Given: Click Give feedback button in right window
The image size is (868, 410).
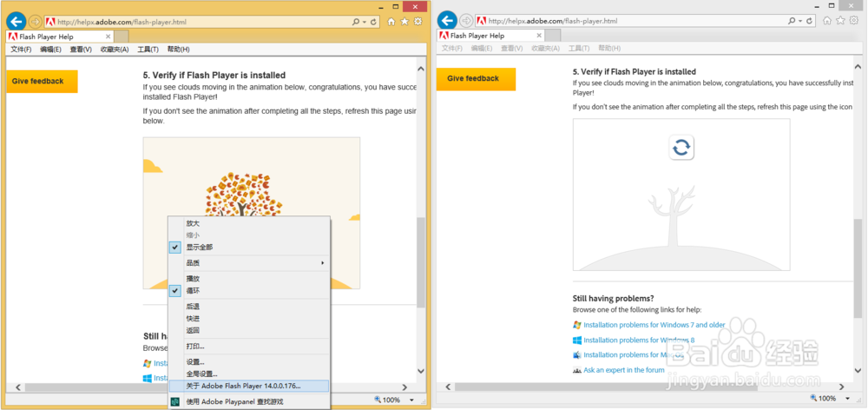Looking at the screenshot, I should pos(476,79).
